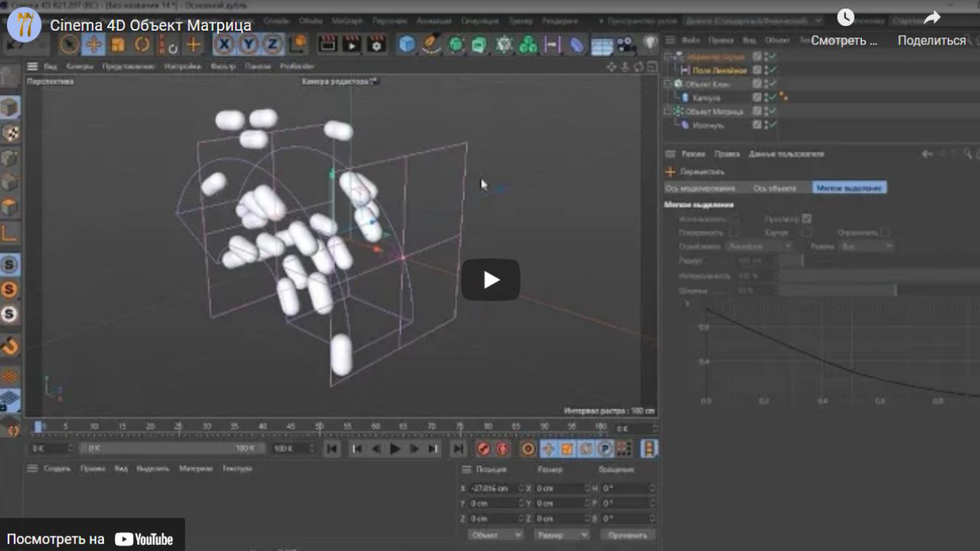
Task: Open the deformer purple bend icon
Action: pos(577,44)
